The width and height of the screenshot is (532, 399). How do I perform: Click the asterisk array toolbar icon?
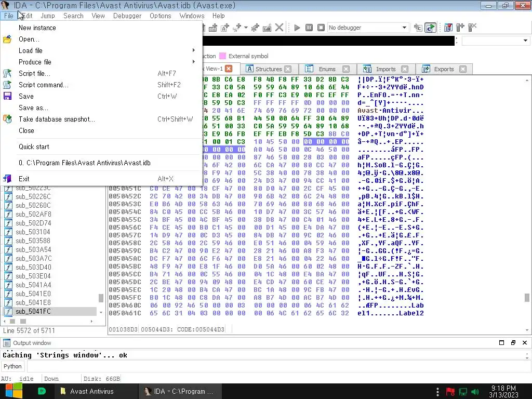255,28
